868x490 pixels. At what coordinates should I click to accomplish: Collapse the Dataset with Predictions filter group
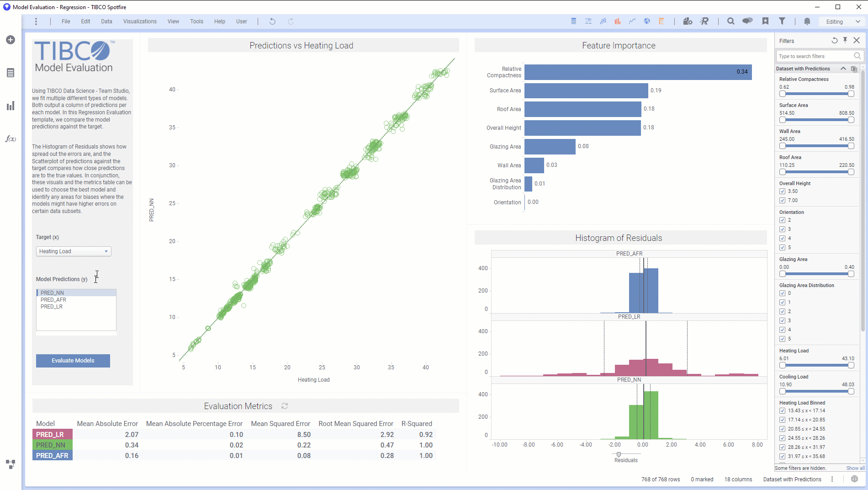click(x=843, y=69)
